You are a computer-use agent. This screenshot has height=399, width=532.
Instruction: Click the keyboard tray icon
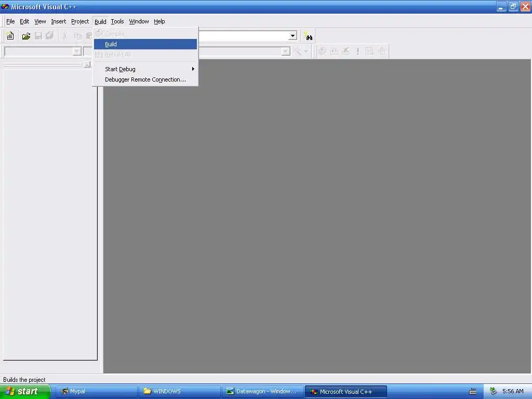[473, 392]
